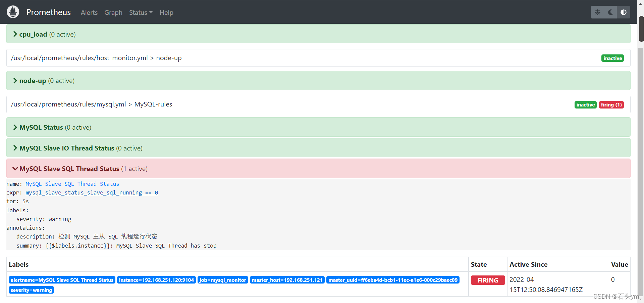Click inactive badge on mysql.yml group
The image size is (644, 303).
point(586,105)
